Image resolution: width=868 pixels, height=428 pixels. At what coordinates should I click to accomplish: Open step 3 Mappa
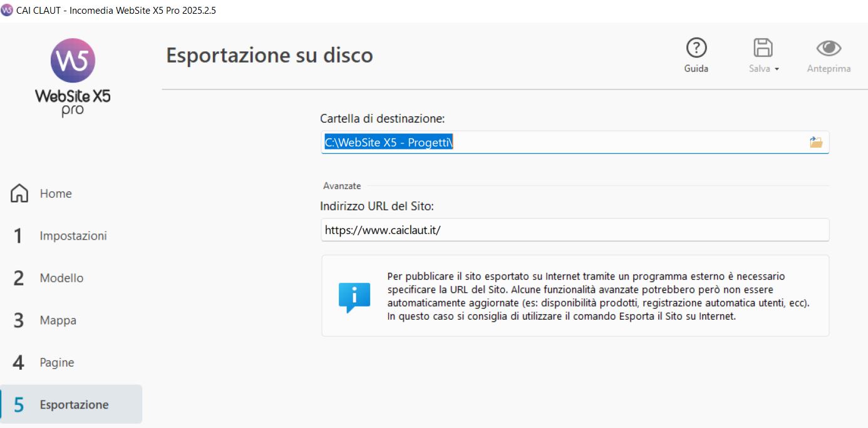pos(71,320)
